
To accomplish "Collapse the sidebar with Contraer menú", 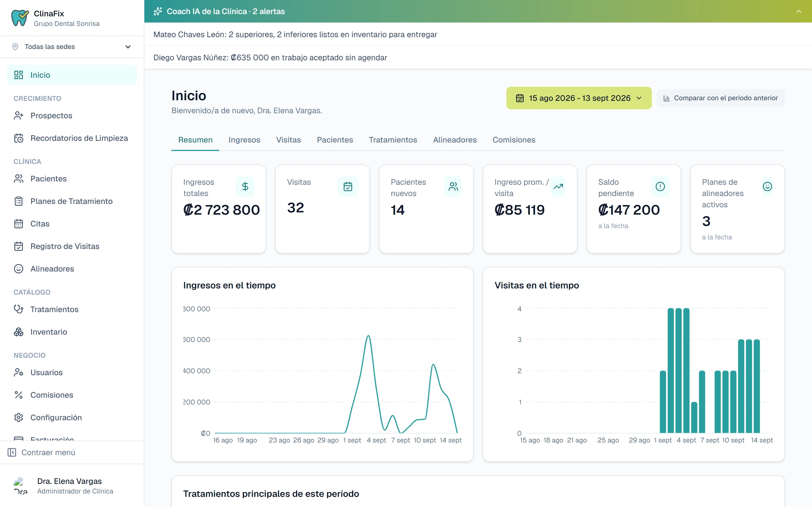I will coord(42,452).
